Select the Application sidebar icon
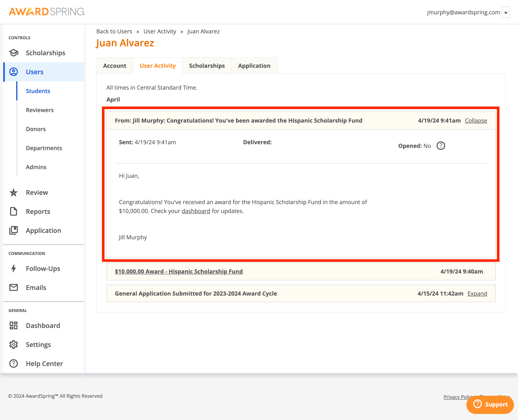518x420 pixels. pos(14,230)
